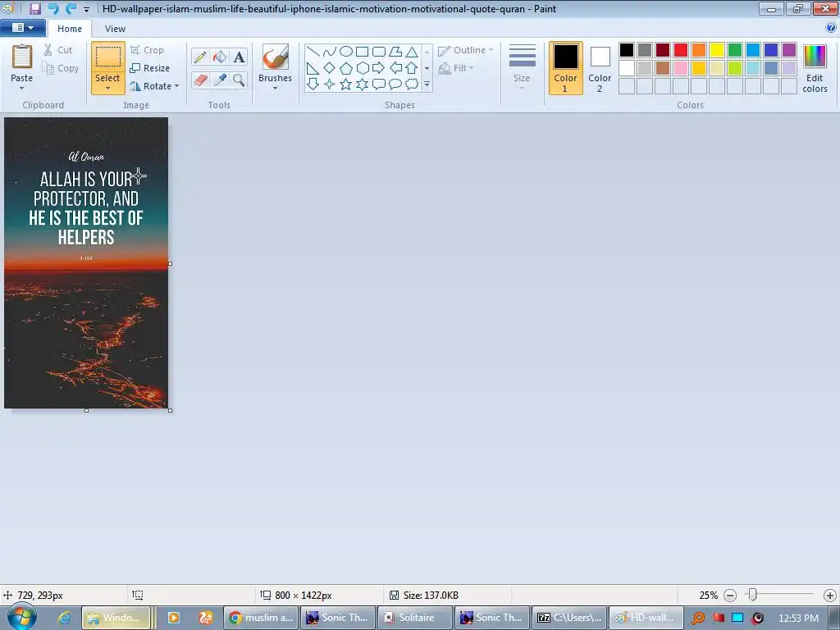Click the wallpaper image on canvas

[x=86, y=263]
